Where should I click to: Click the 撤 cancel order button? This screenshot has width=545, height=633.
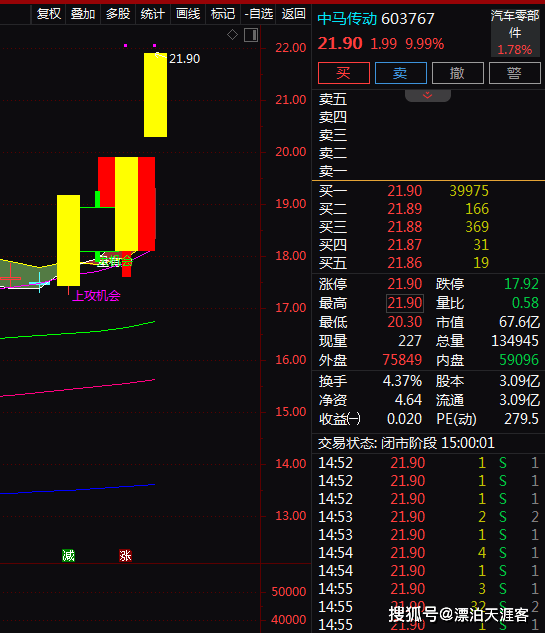(x=458, y=73)
